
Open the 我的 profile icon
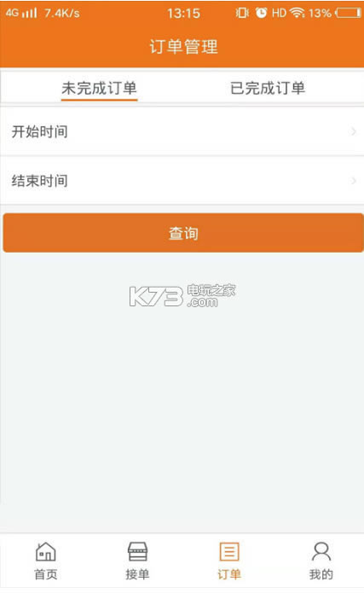click(x=321, y=551)
